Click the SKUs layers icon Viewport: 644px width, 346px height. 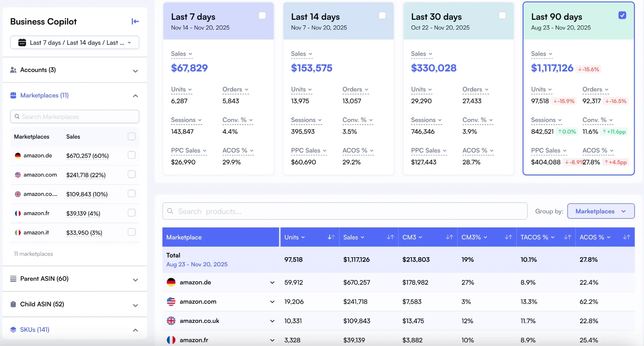tap(13, 330)
